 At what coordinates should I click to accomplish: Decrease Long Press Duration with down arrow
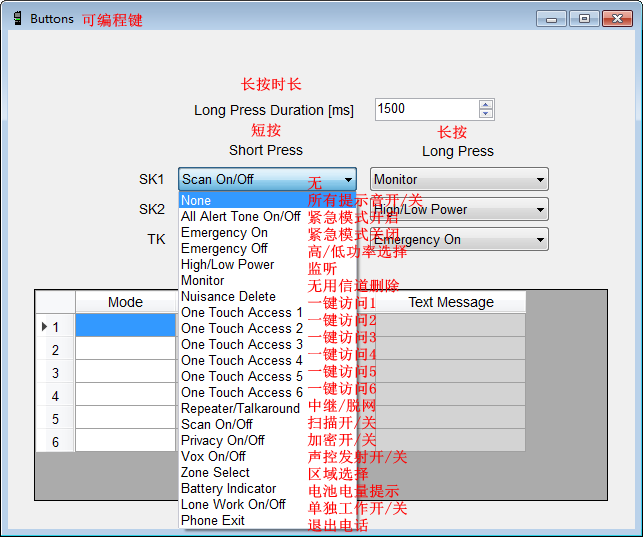point(486,113)
